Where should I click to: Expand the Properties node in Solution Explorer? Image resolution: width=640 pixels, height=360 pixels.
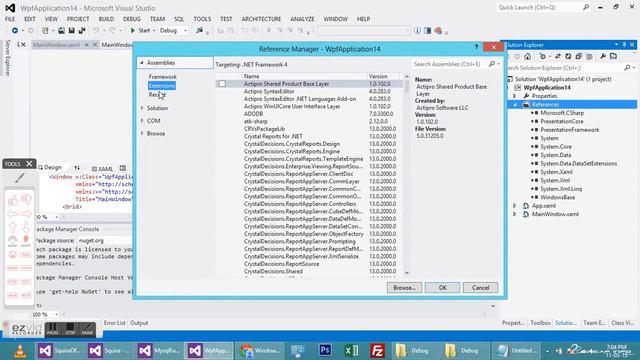(x=515, y=96)
